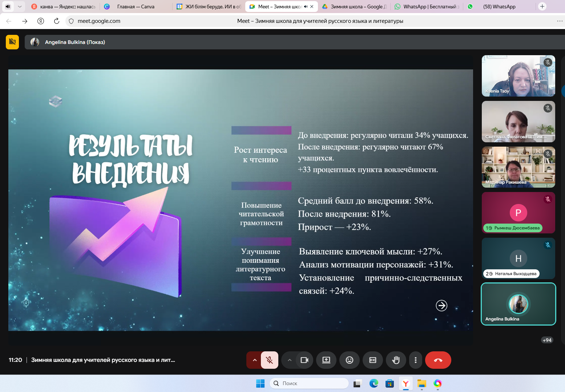Image resolution: width=565 pixels, height=392 pixels.
Task: Open the browser tab list dropdown
Action: (20, 7)
